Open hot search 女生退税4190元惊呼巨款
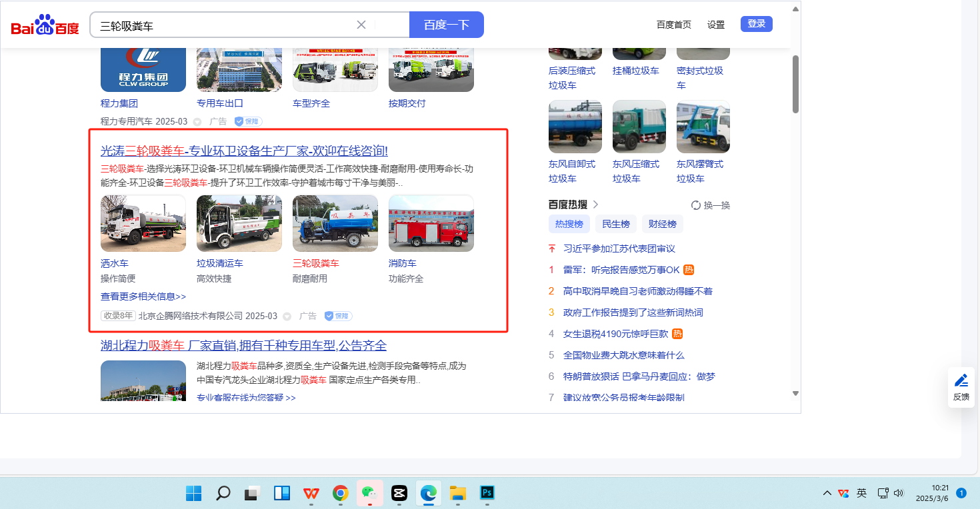 click(615, 334)
